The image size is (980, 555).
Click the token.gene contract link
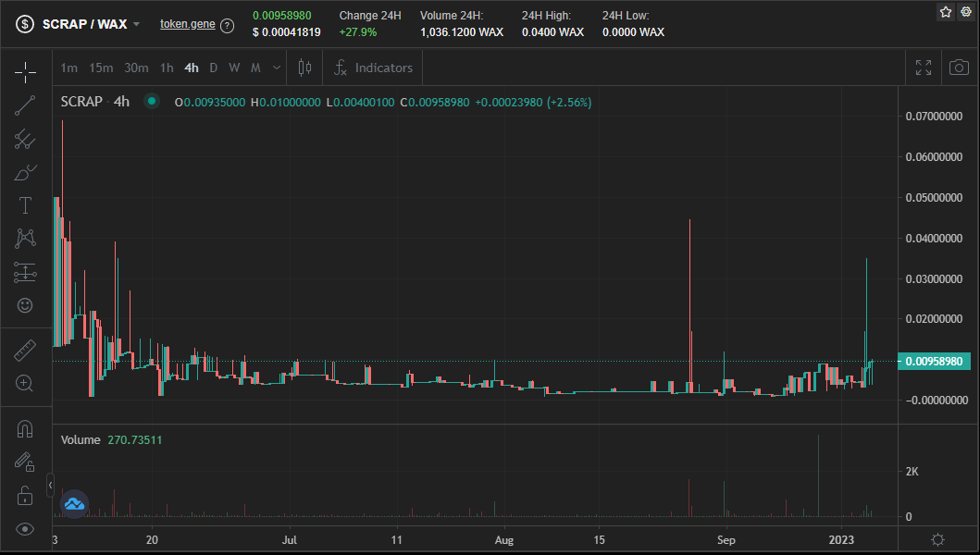click(x=188, y=24)
